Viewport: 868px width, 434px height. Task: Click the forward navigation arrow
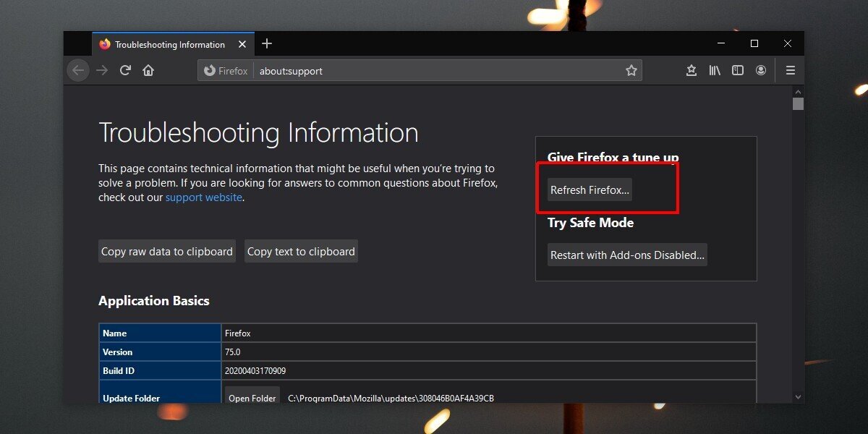pos(101,70)
